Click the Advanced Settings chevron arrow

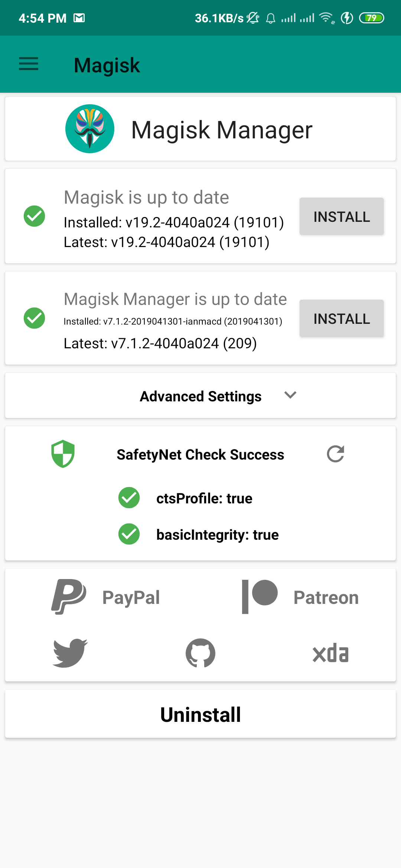[290, 395]
